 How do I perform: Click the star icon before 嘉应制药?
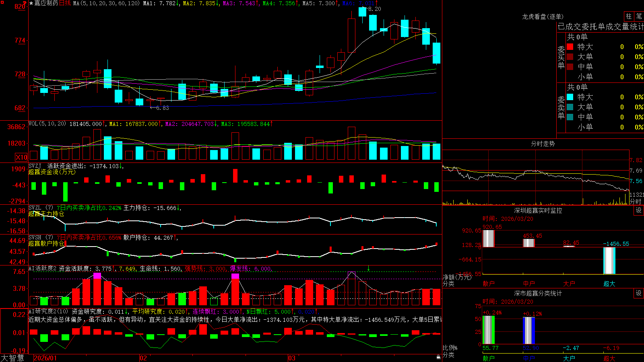click(31, 3)
